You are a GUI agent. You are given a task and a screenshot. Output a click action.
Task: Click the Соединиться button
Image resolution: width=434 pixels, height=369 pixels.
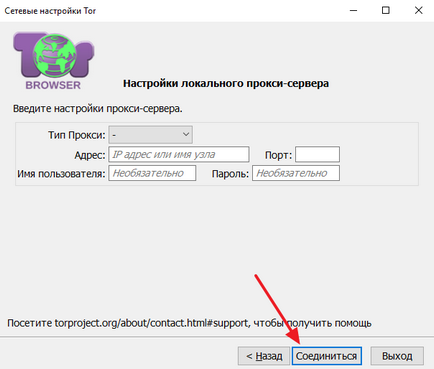[327, 356]
